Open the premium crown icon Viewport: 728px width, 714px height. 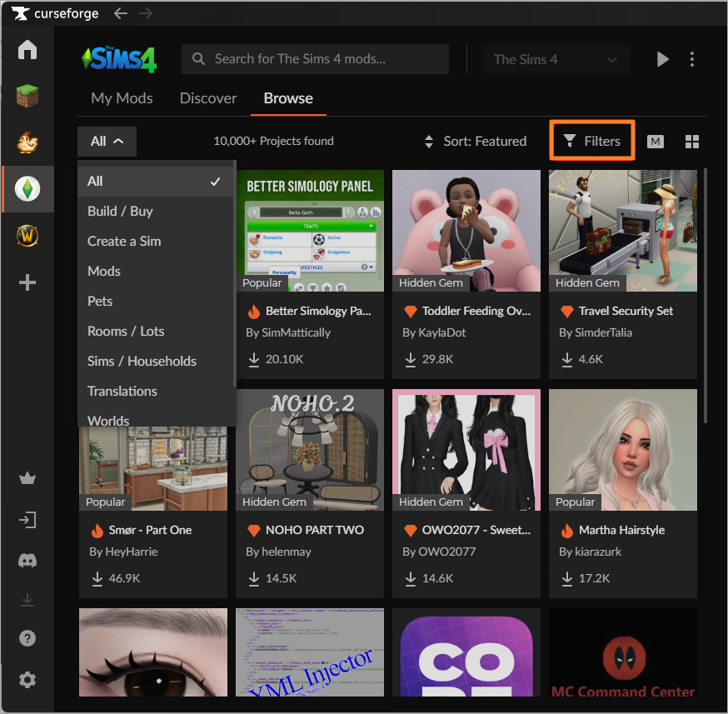(x=27, y=478)
